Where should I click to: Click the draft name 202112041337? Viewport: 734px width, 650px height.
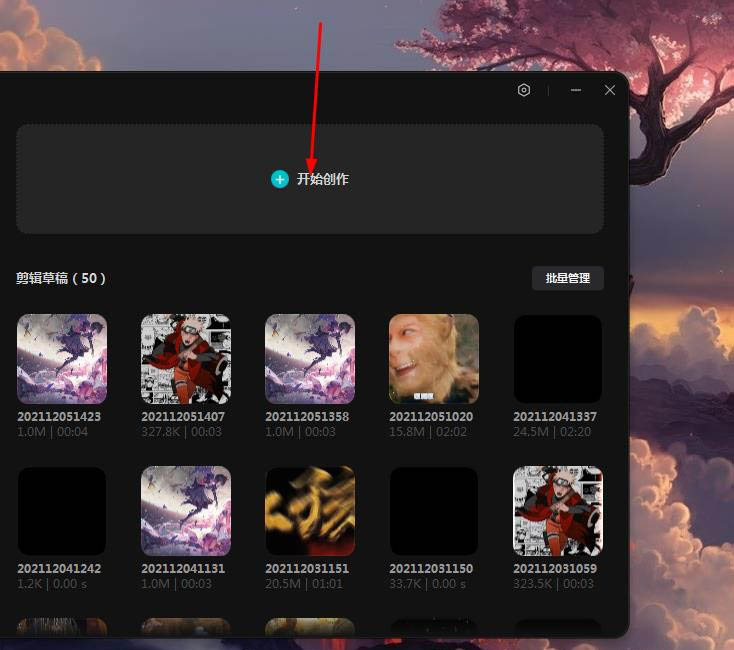(555, 416)
